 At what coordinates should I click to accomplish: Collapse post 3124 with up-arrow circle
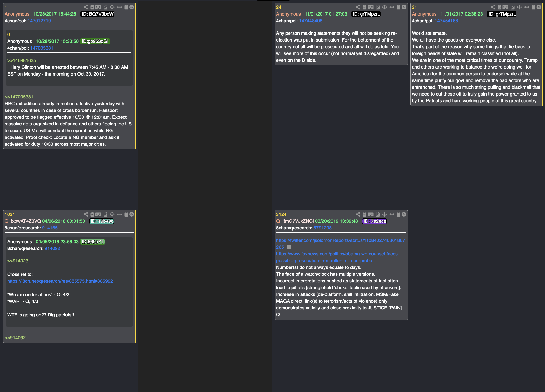point(404,214)
